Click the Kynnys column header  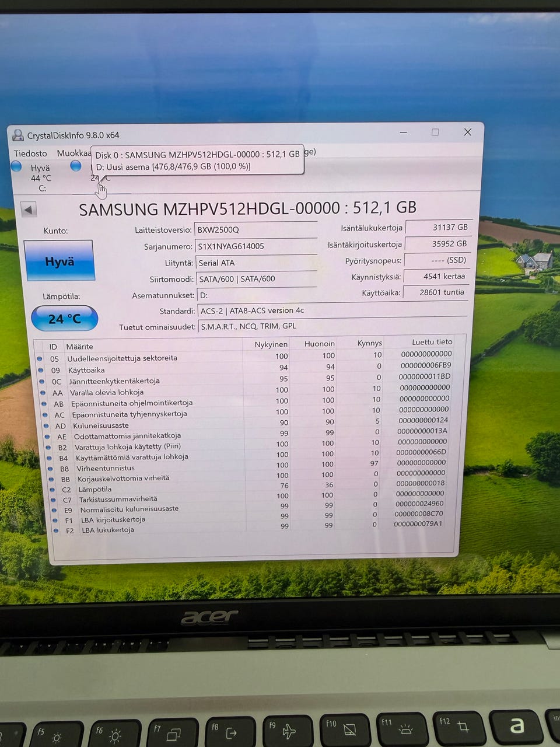(x=370, y=343)
